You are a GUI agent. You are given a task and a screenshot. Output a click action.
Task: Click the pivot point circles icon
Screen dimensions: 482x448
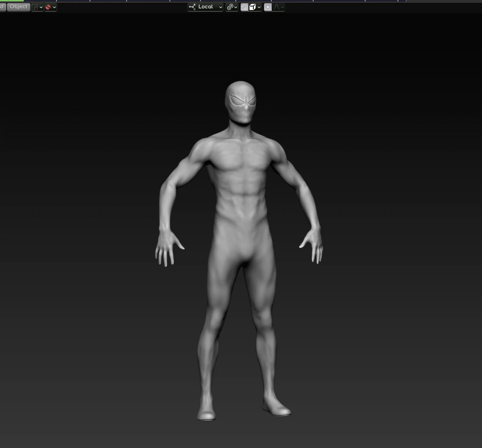(x=230, y=7)
